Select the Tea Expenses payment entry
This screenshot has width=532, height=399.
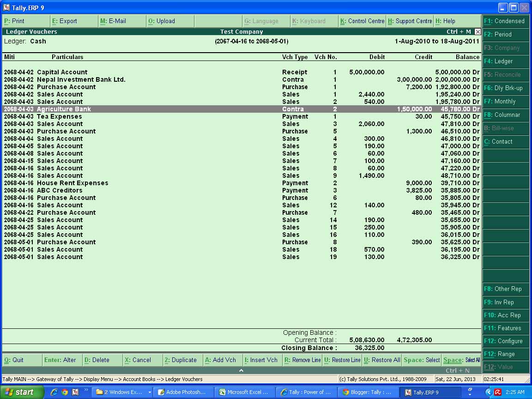click(242, 117)
